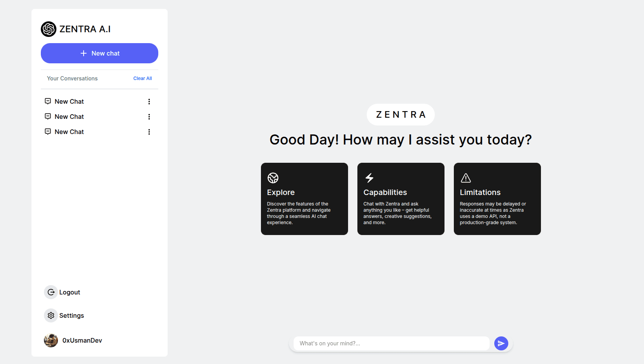Click the Limitations warning triangle icon

tap(466, 178)
